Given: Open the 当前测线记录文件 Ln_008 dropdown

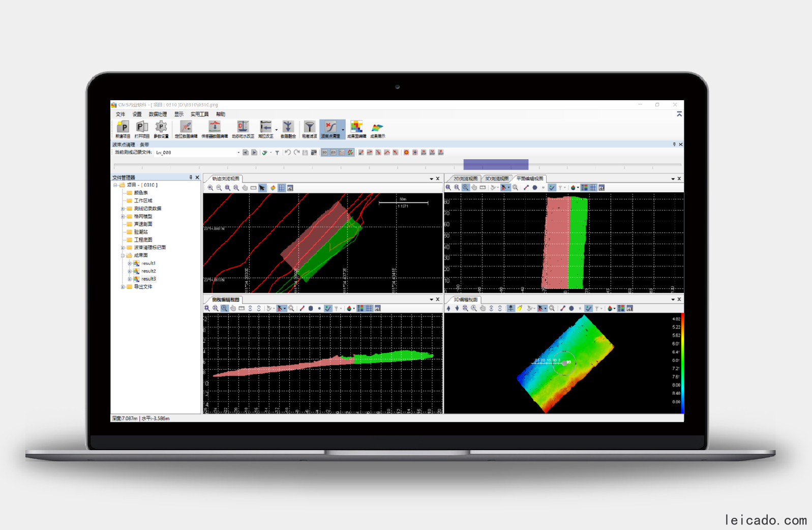Looking at the screenshot, I should click(238, 153).
